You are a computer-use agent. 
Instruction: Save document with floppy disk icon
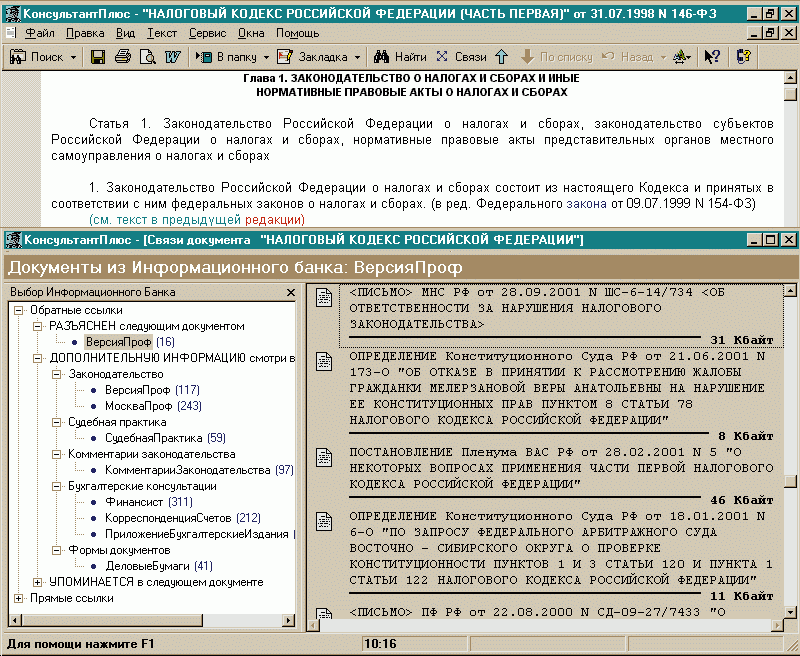(97, 57)
